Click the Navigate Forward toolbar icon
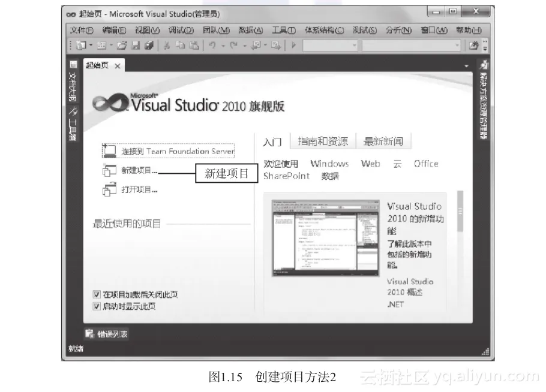This screenshot has width=546, height=392. 276,45
